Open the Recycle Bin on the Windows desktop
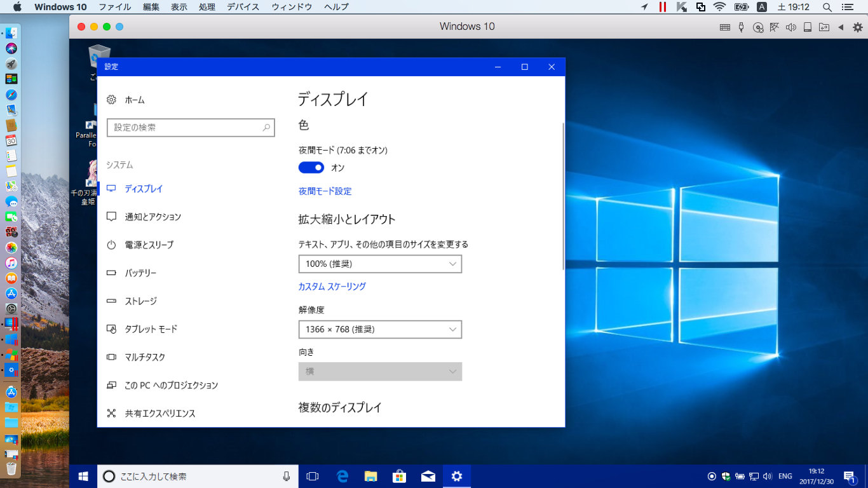The height and width of the screenshot is (488, 868). [x=99, y=60]
